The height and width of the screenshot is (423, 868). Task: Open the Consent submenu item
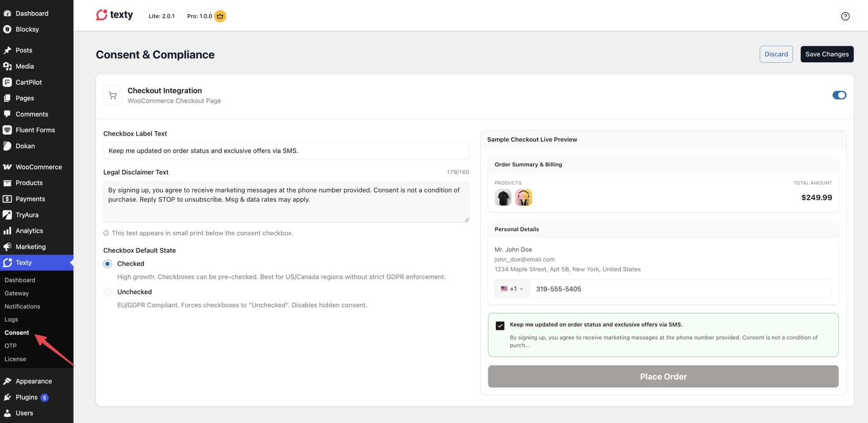(x=17, y=333)
